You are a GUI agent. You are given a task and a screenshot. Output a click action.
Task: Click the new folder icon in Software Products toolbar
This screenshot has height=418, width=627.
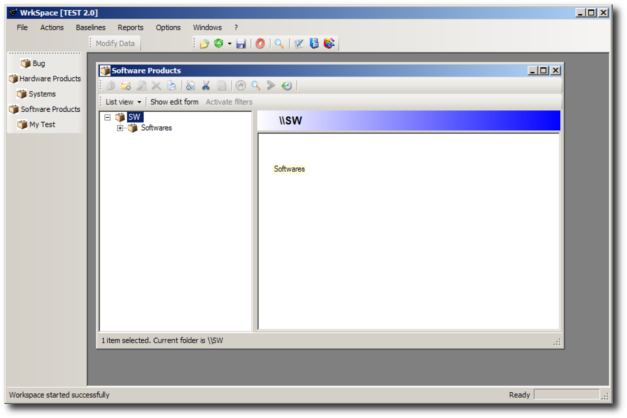click(126, 86)
